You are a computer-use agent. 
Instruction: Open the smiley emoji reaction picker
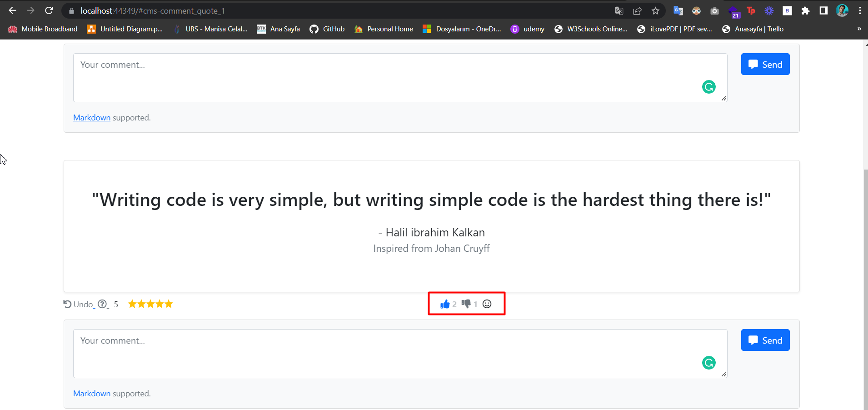(486, 304)
